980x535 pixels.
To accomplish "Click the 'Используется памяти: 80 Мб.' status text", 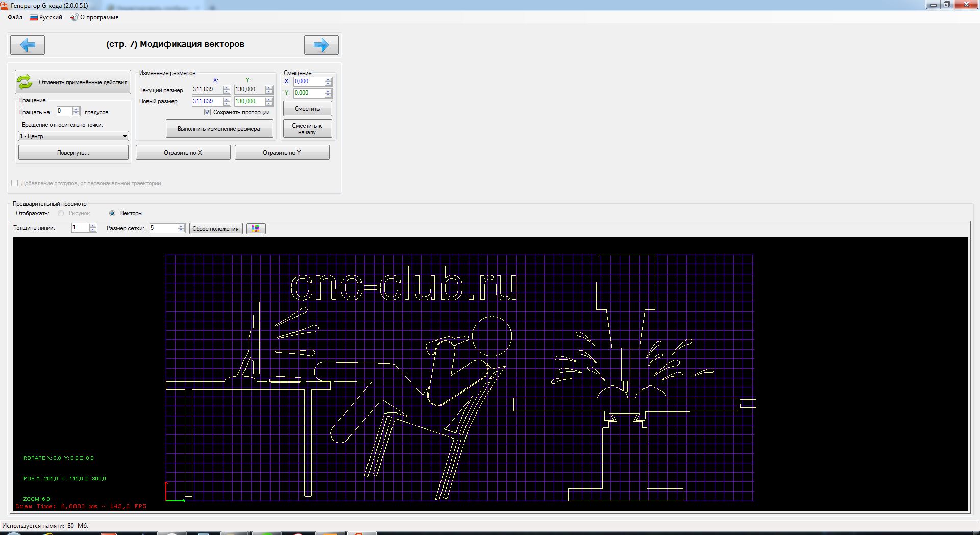I will click(x=45, y=526).
